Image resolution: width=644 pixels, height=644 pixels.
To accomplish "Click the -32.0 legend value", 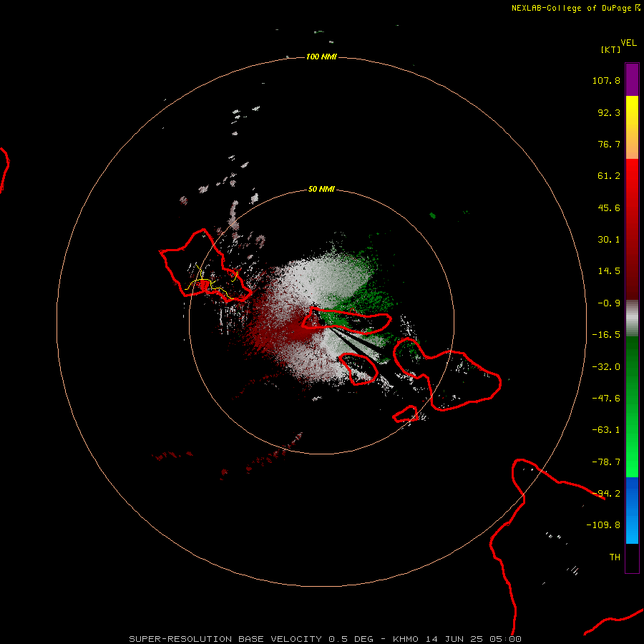I will click(x=606, y=367).
